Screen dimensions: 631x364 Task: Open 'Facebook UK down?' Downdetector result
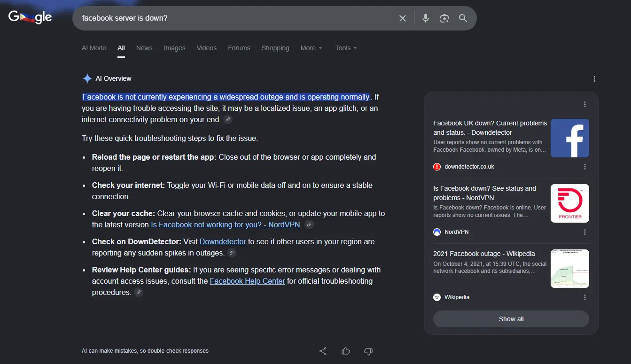click(x=490, y=128)
